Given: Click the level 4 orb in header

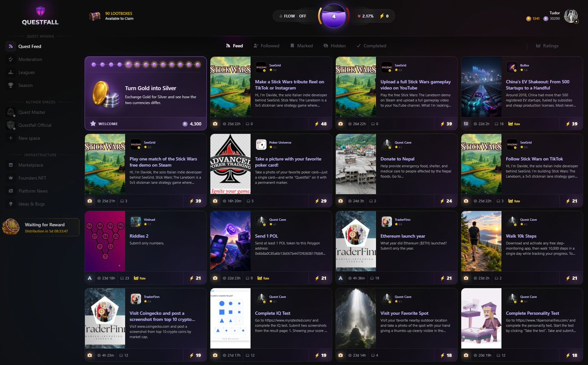Looking at the screenshot, I should [x=334, y=16].
